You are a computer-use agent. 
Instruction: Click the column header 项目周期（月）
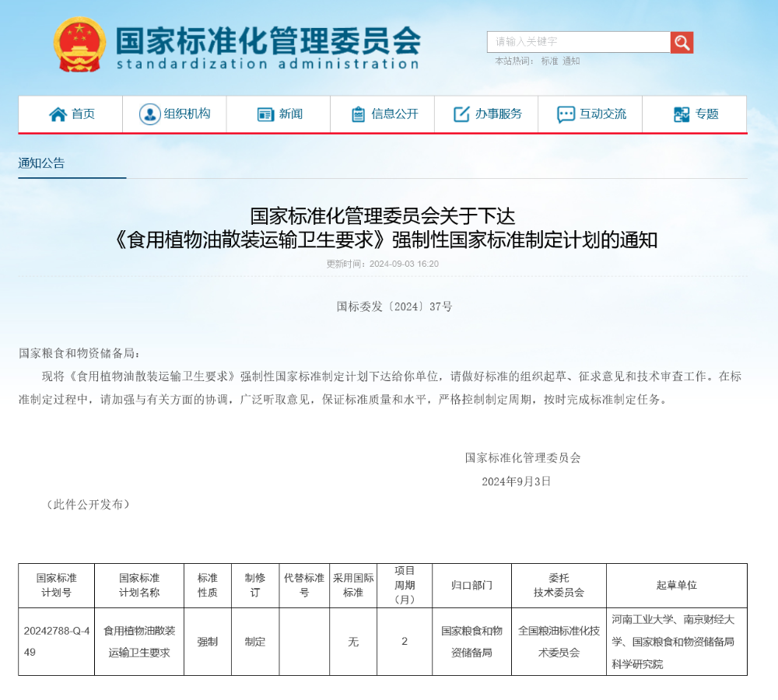coord(405,586)
